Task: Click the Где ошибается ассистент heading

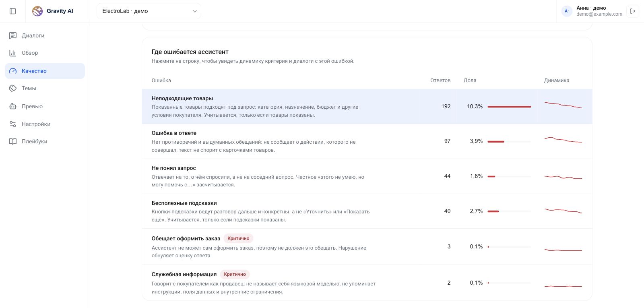Action: [x=190, y=52]
